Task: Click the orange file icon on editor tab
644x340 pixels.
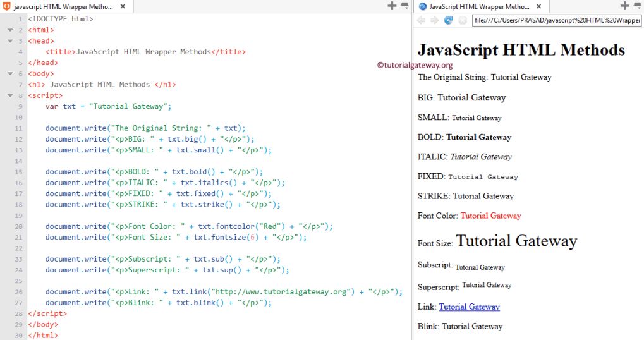Action: tap(7, 6)
